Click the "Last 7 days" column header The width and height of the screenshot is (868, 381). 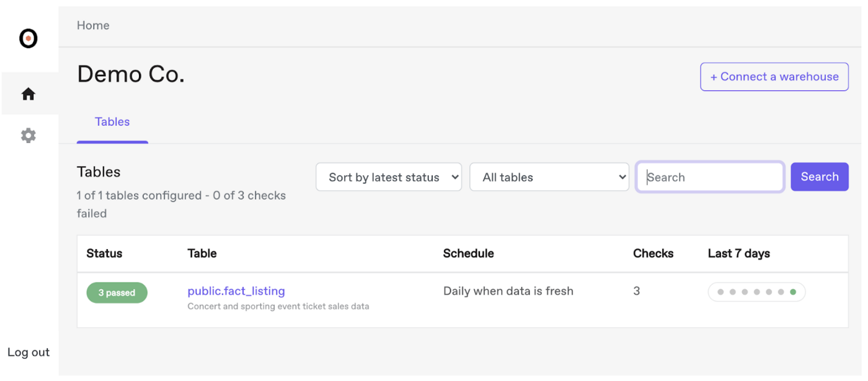[738, 253]
